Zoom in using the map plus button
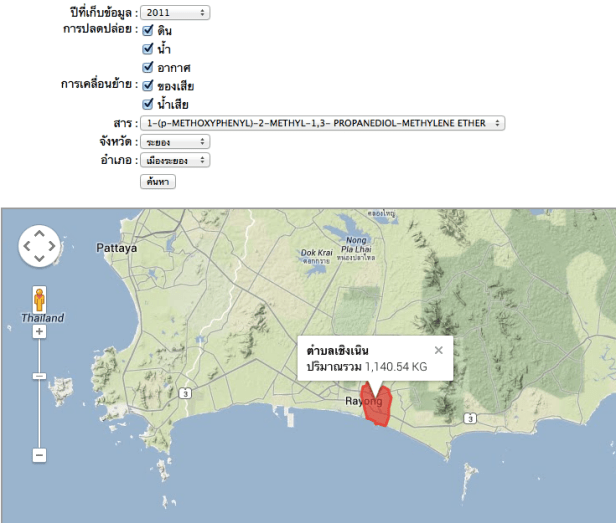 [x=39, y=331]
